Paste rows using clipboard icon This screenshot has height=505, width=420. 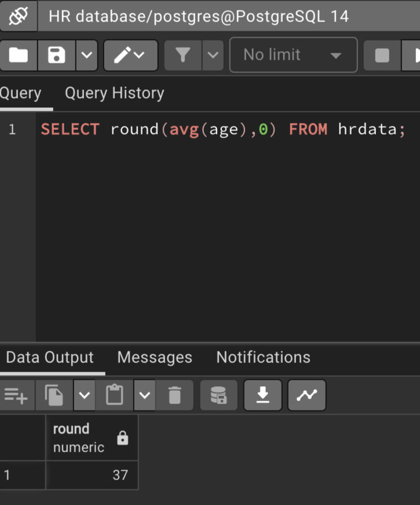[x=115, y=395]
